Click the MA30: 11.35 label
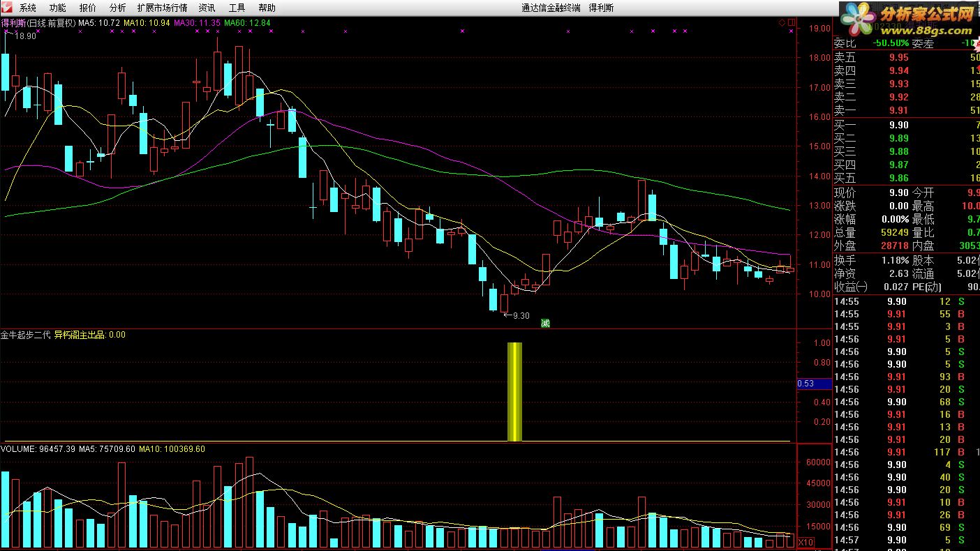The width and height of the screenshot is (980, 551). 197,23
